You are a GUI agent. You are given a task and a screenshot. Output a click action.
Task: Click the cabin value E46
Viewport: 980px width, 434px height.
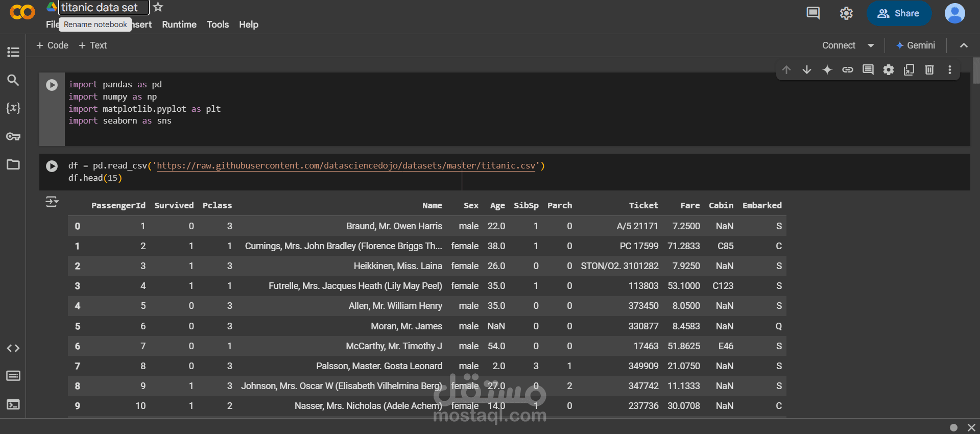tap(726, 346)
